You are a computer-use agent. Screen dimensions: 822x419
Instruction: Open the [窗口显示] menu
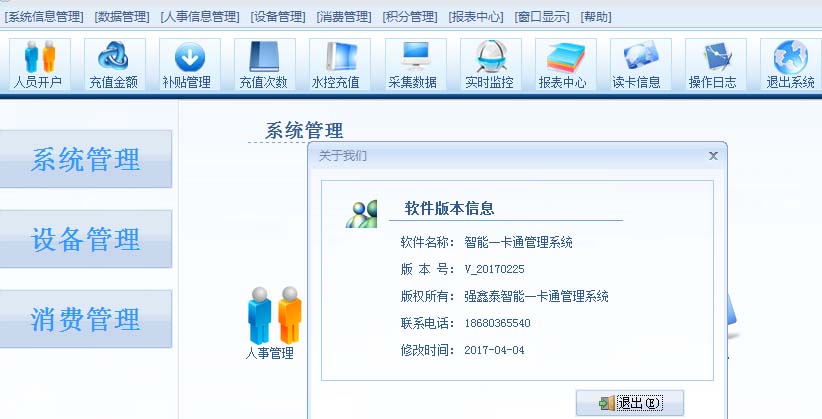click(542, 17)
